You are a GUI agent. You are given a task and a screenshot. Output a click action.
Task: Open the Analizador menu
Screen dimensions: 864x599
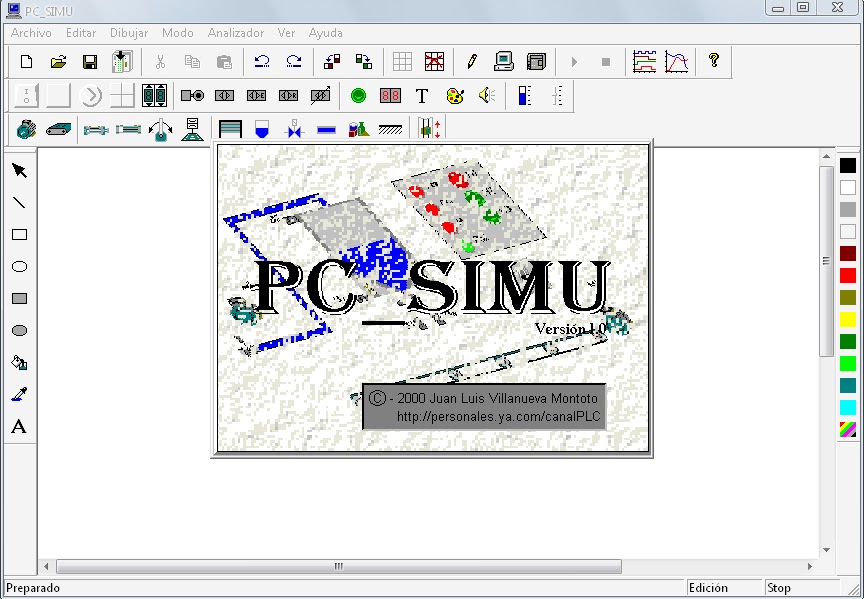point(236,33)
